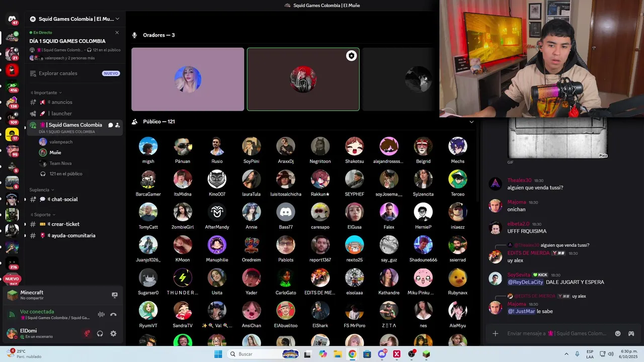Select valenpeach speaker tile
This screenshot has height=362, width=644.
point(188,79)
